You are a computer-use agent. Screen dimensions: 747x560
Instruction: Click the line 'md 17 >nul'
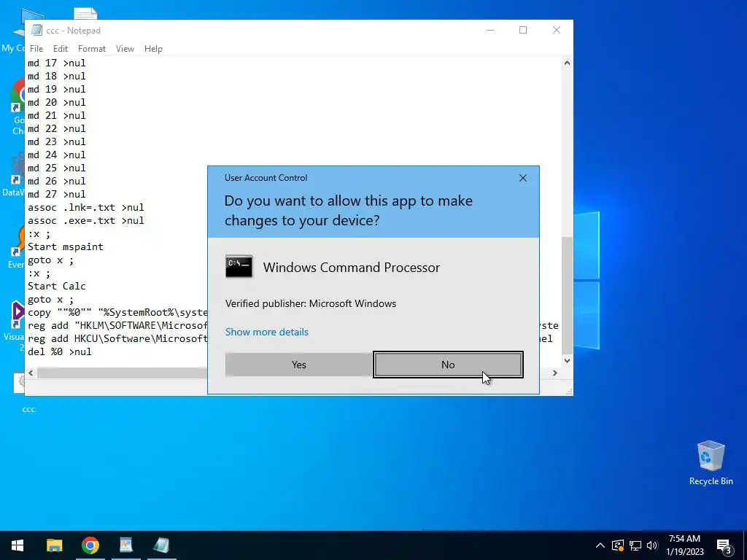[57, 63]
